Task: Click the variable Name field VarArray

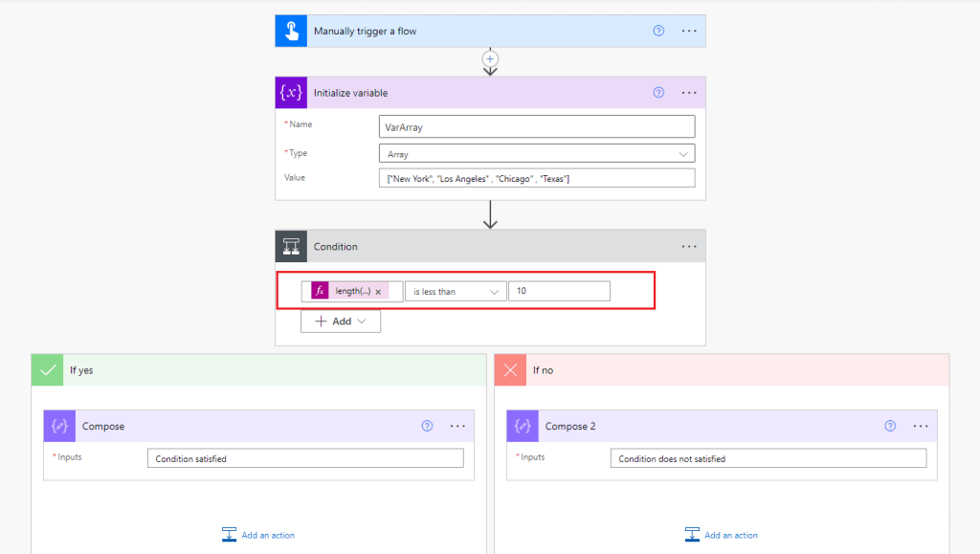Action: coord(537,127)
